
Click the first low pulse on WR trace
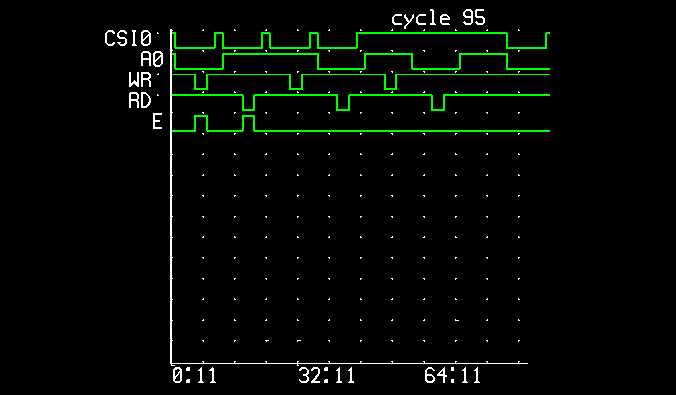(x=201, y=82)
